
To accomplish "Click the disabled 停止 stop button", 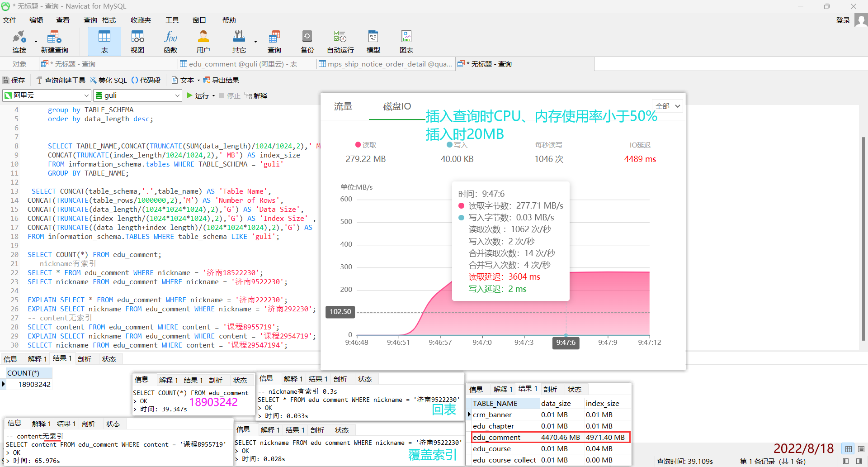I will click(x=229, y=95).
